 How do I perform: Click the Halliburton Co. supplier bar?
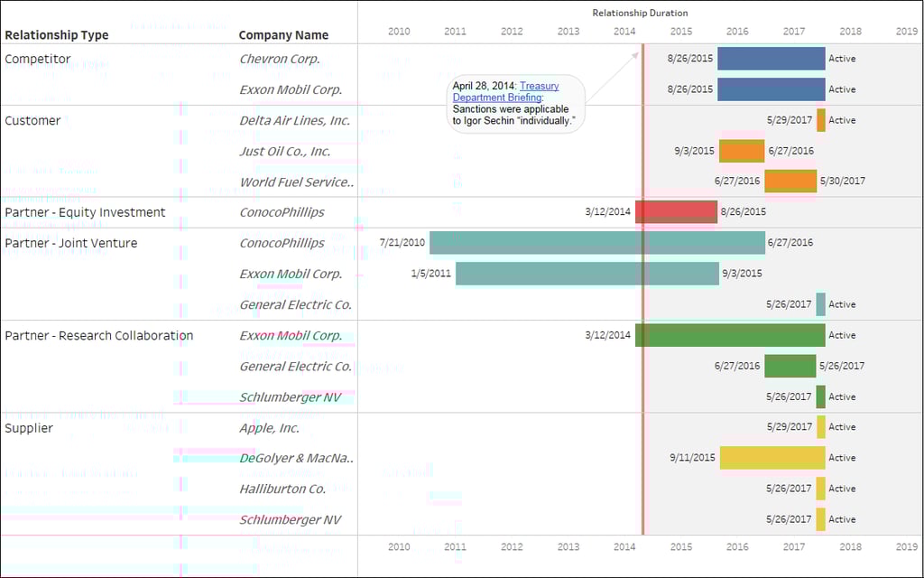tap(820, 489)
